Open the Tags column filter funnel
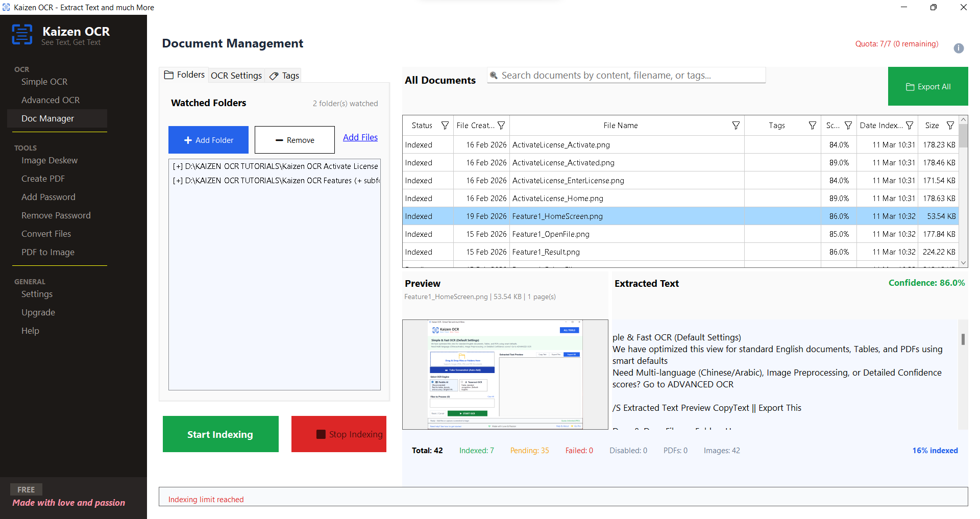 click(812, 125)
